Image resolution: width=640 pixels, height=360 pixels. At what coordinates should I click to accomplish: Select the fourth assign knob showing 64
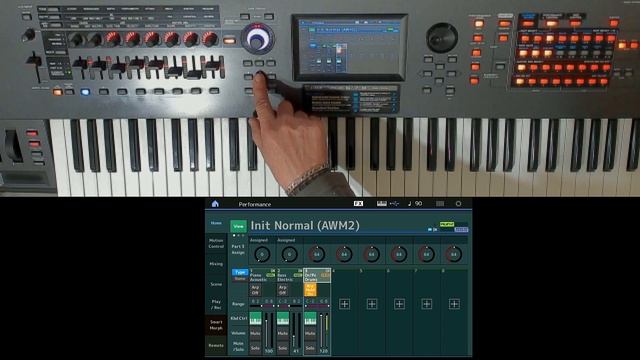pos(344,254)
